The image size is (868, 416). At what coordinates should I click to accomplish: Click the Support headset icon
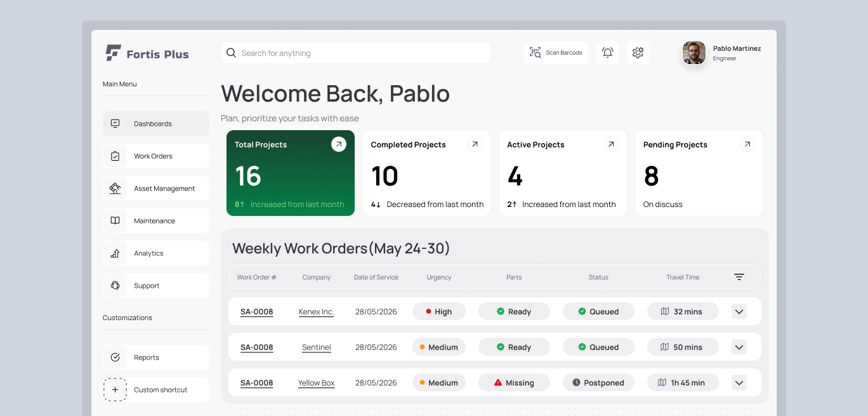tap(115, 286)
